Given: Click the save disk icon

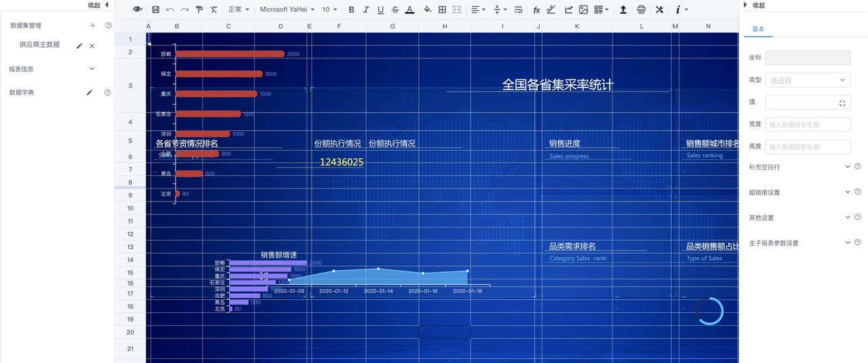Looking at the screenshot, I should point(155,9).
